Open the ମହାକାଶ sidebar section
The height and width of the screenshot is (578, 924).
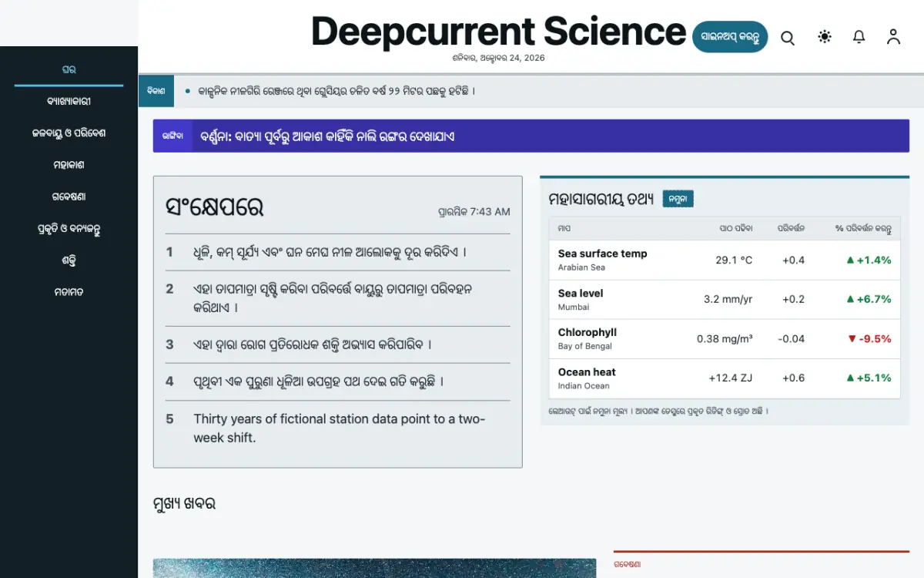69,165
